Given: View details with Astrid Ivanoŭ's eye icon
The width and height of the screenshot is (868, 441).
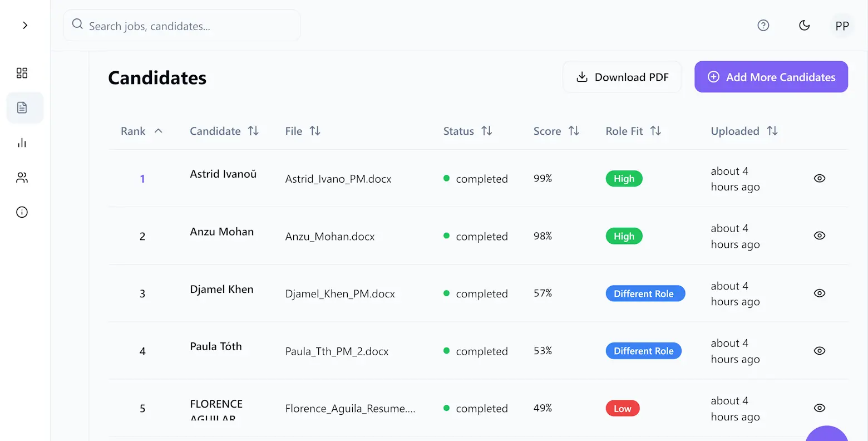Looking at the screenshot, I should (820, 178).
